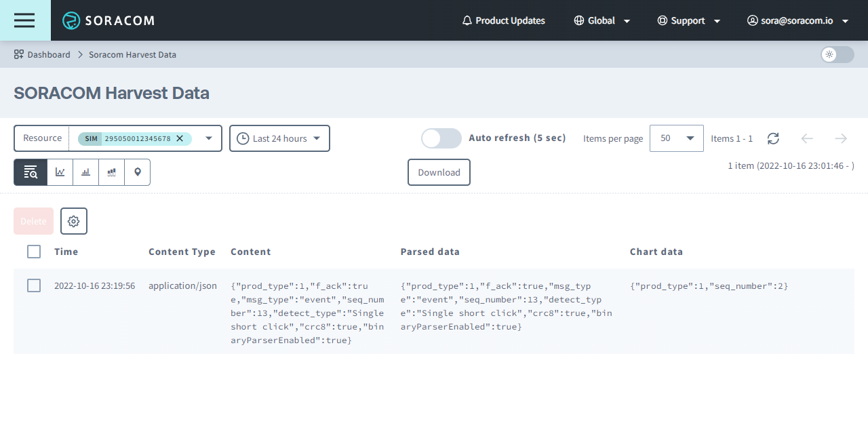Open the Support menu
This screenshot has height=434, width=868.
688,20
